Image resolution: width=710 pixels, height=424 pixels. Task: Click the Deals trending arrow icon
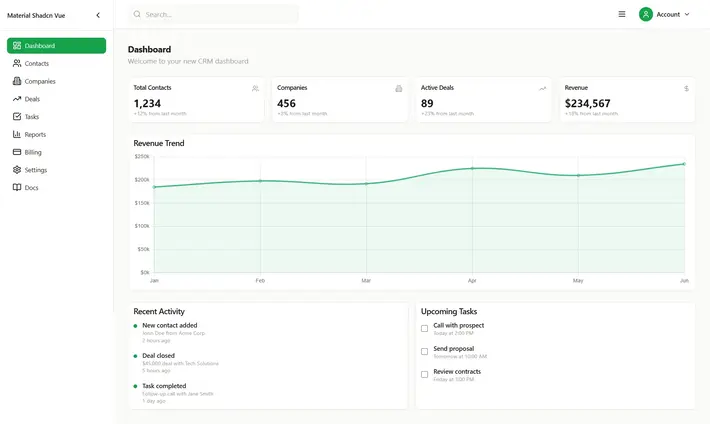(x=17, y=98)
